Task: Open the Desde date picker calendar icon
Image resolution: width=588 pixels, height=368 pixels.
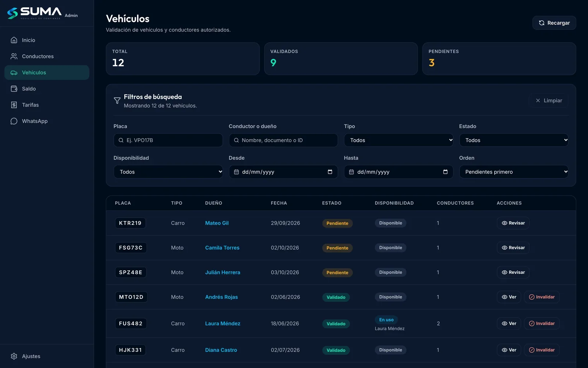Action: click(330, 172)
